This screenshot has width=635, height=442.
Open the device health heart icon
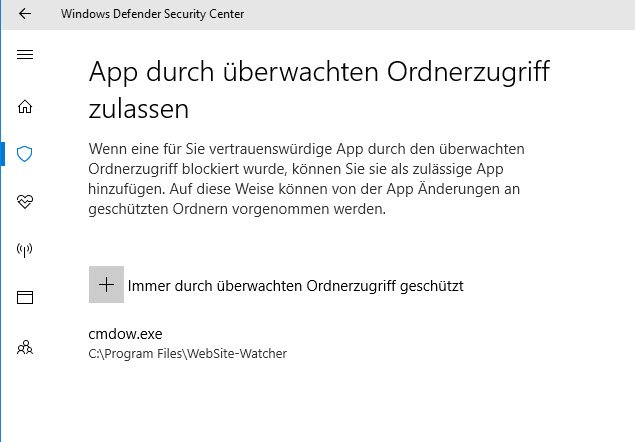coord(26,202)
